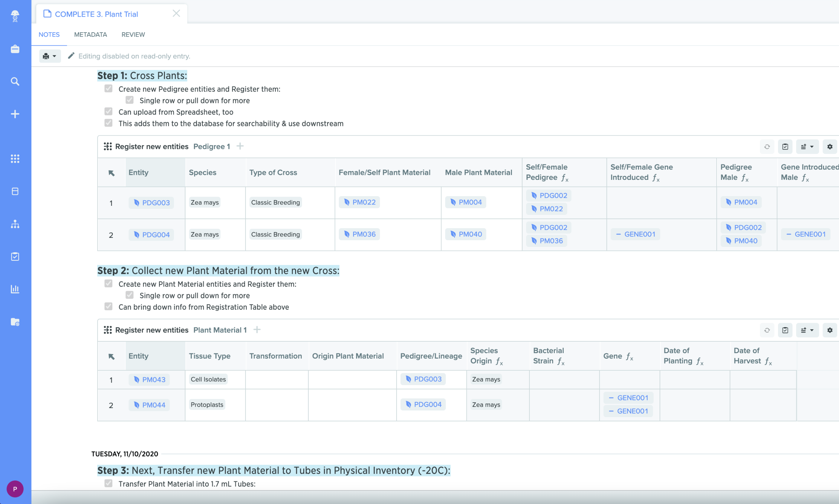Open the PDG003 entity link in Pedigree table
Viewport: 839px width, 504px height.
[x=151, y=203]
